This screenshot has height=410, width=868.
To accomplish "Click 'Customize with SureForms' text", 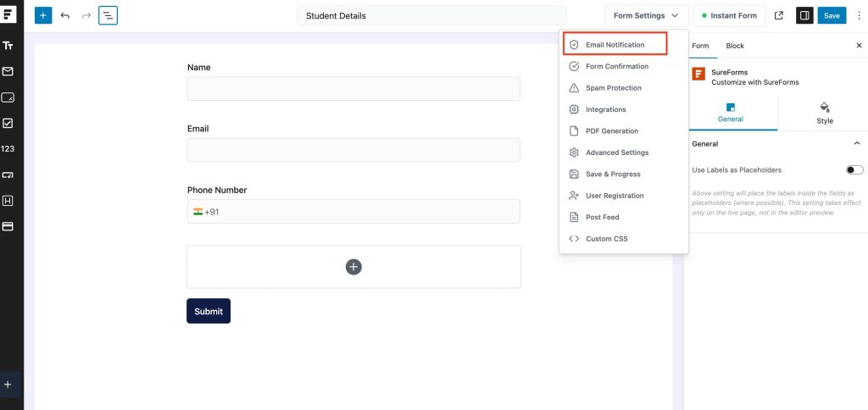I will tap(755, 82).
